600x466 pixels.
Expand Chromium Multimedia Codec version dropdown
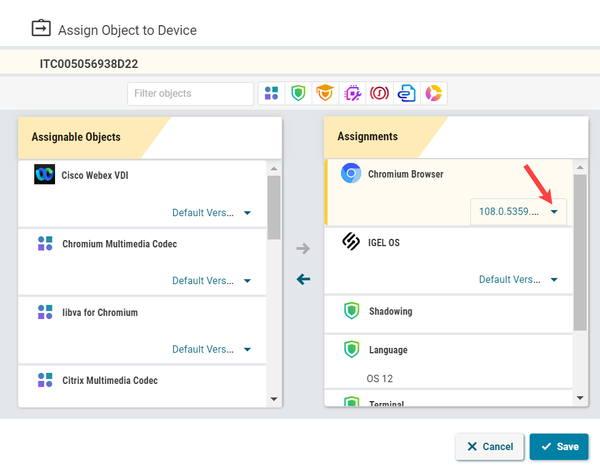click(211, 281)
